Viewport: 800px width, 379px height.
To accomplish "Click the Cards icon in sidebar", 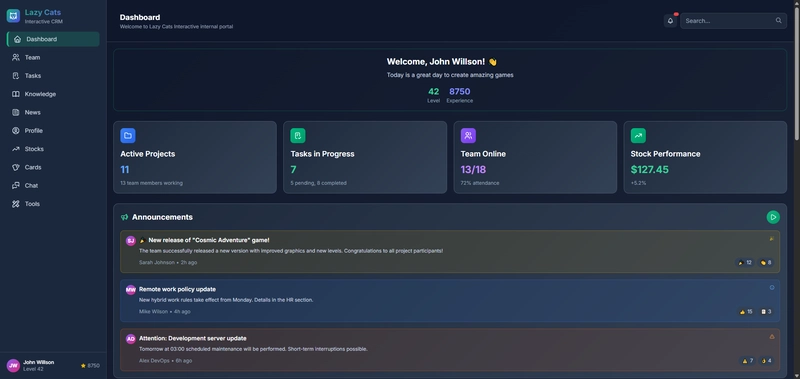I will pos(16,167).
